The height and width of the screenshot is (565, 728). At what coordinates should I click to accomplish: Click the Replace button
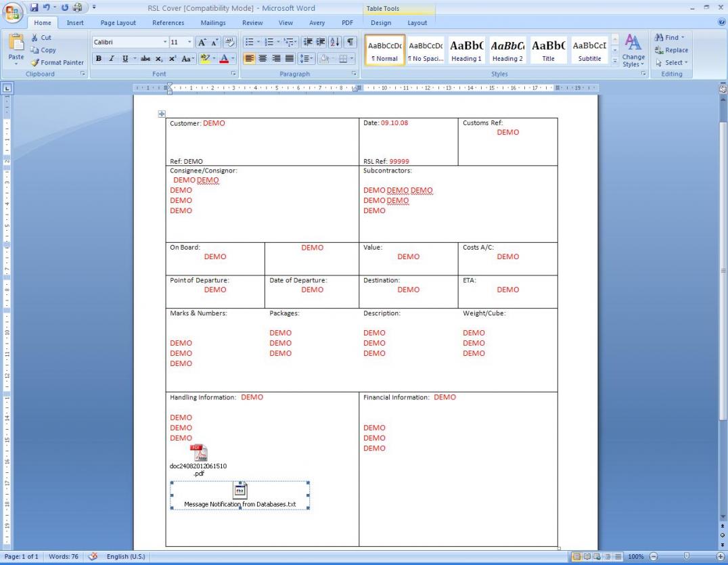671,50
